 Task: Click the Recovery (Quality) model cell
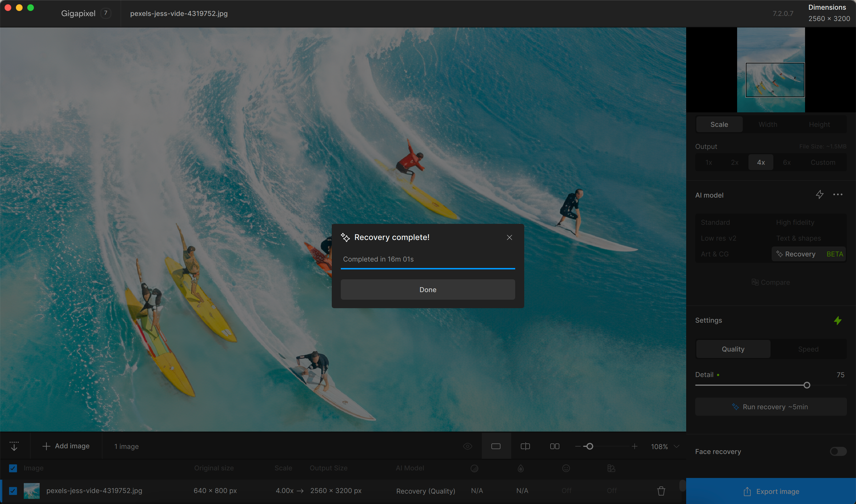pyautogui.click(x=425, y=491)
